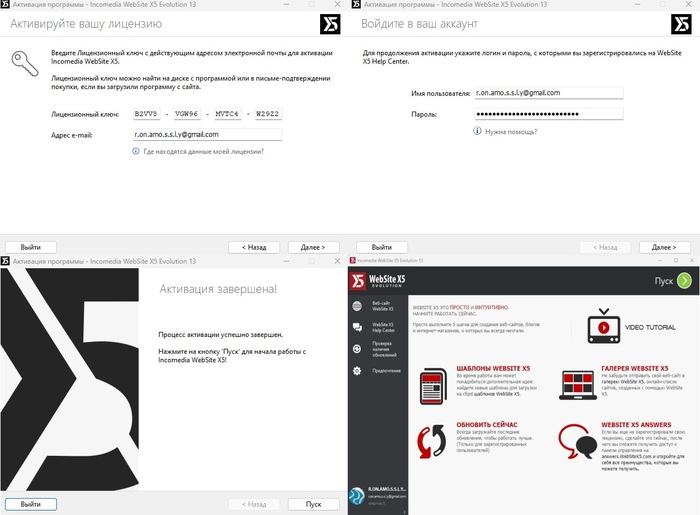This screenshot has width=700, height=515.
Task: Click the Обновить сейчас red arrows icon
Action: [x=431, y=441]
